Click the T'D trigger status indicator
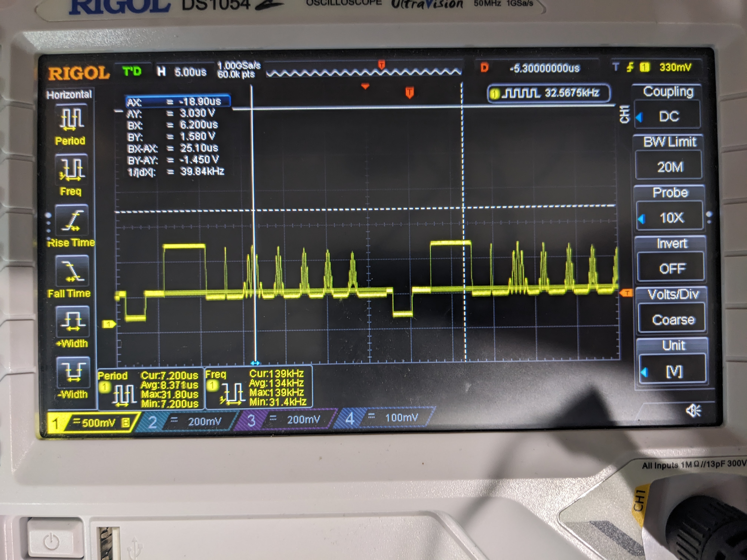The height and width of the screenshot is (560, 747). click(132, 71)
